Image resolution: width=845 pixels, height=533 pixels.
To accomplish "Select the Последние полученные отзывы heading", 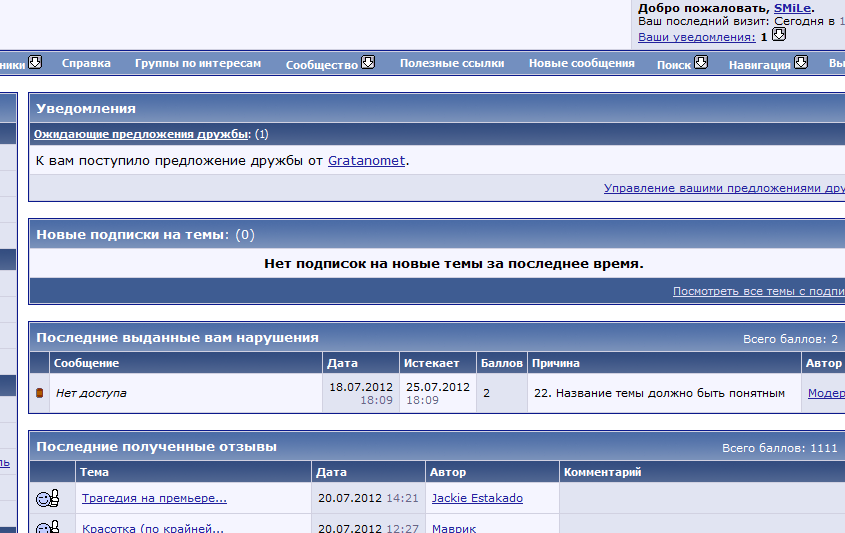I will [156, 446].
